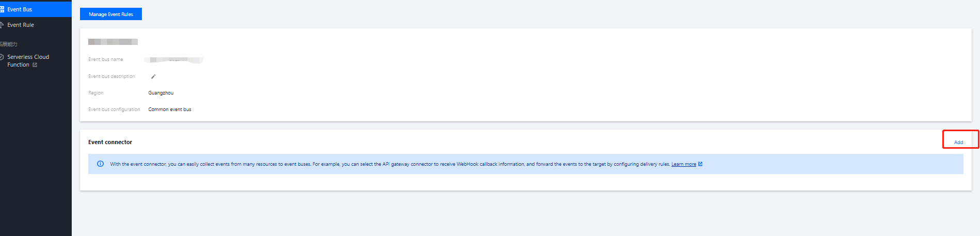Click the Guangzhou region value
The width and height of the screenshot is (980, 236).
161,93
